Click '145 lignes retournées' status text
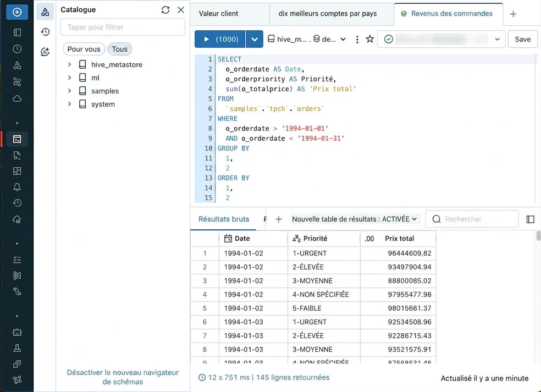The image size is (541, 392). click(292, 378)
